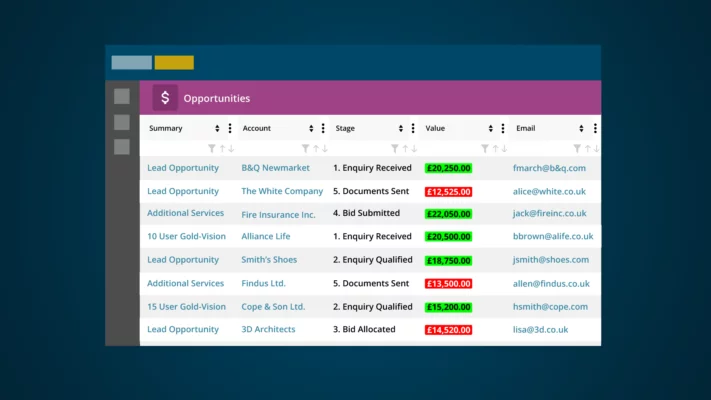
Task: Click the red £14,520.00 value badge
Action: pyautogui.click(x=448, y=330)
